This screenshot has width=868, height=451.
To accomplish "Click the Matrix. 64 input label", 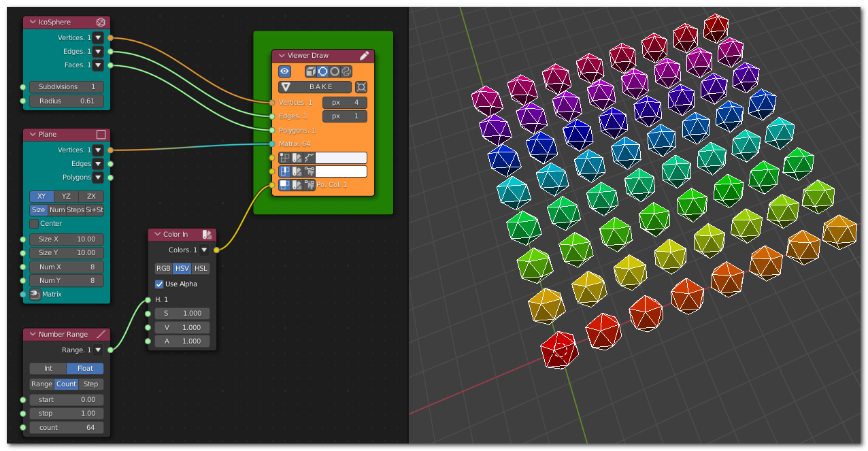I will tap(295, 144).
